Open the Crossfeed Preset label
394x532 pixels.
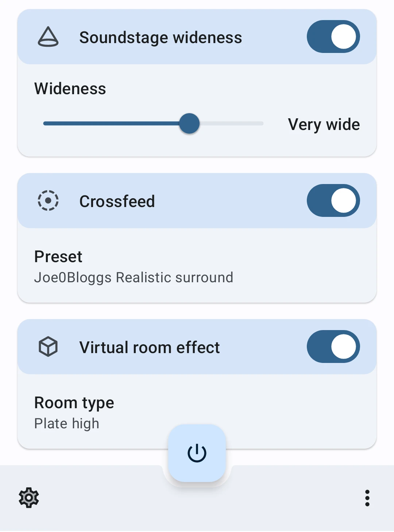(58, 257)
